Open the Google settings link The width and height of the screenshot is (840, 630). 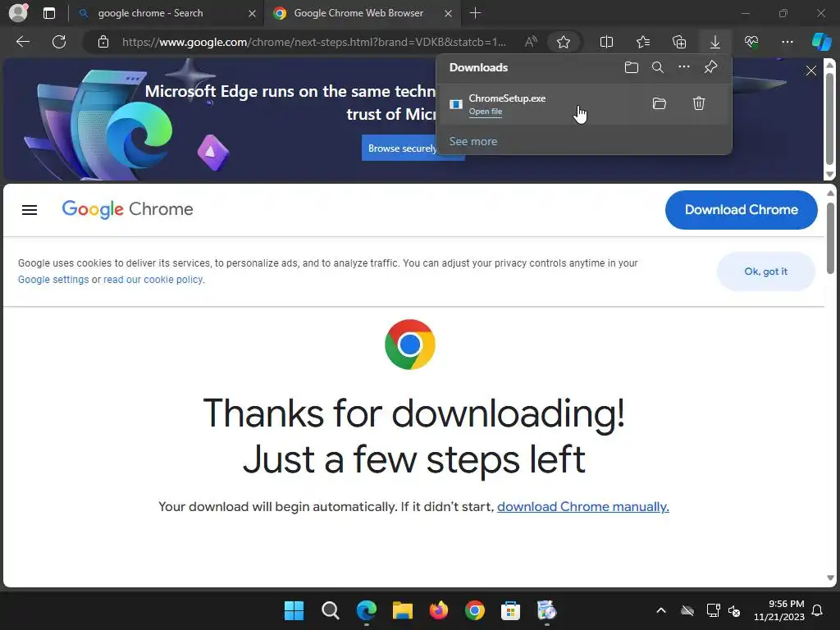point(53,280)
